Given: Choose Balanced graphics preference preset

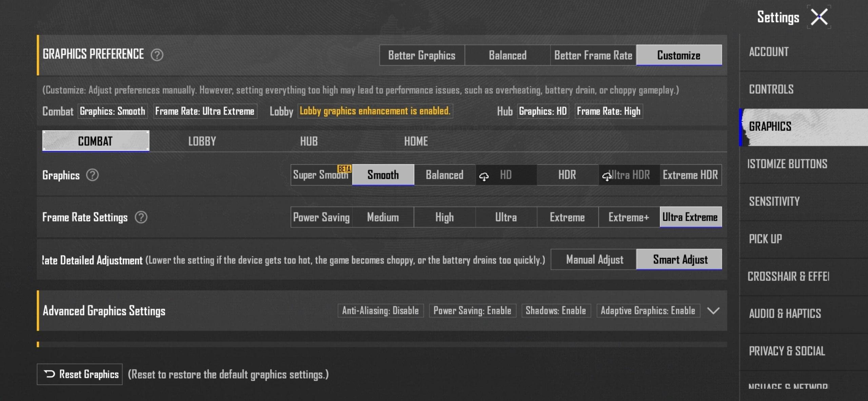Looking at the screenshot, I should point(507,55).
